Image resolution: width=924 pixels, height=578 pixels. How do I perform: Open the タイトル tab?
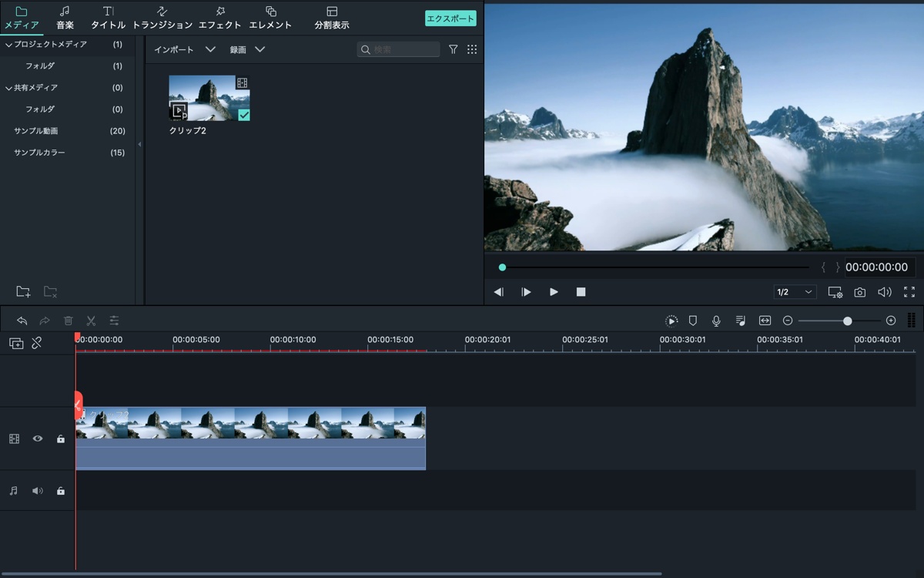(x=108, y=18)
